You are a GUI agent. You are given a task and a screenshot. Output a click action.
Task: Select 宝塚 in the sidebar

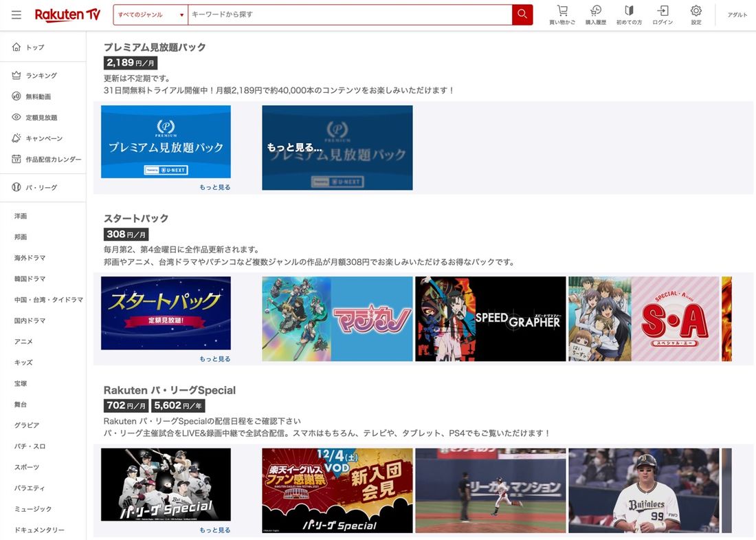(x=21, y=383)
